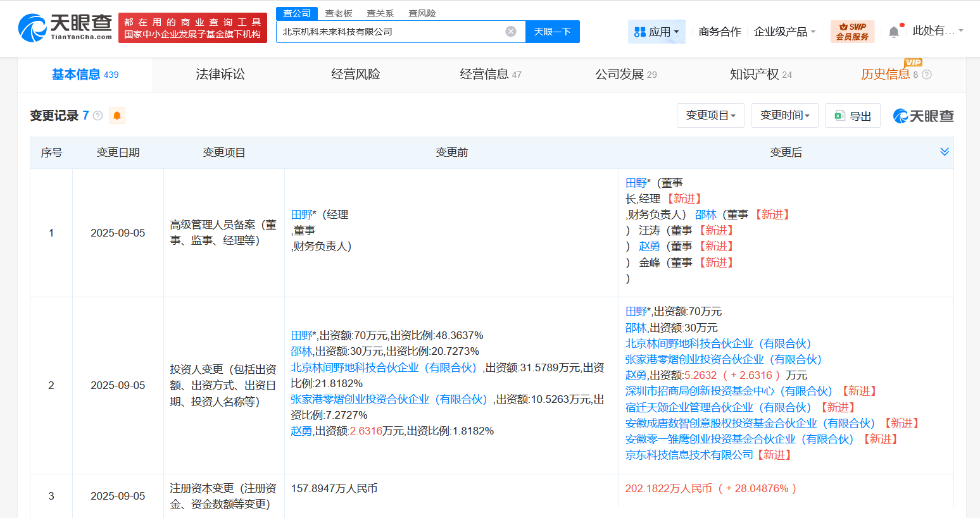Open the 变更时间 filter dropdown

[784, 115]
